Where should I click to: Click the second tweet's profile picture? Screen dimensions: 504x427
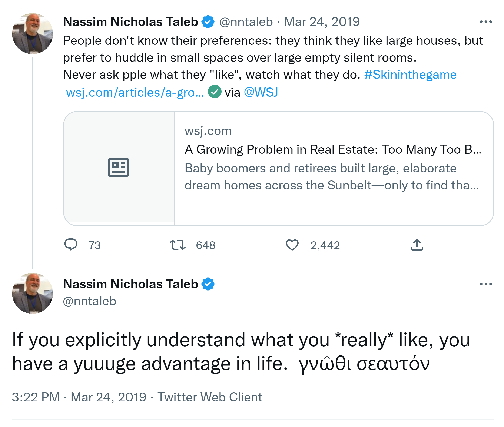[x=32, y=293]
